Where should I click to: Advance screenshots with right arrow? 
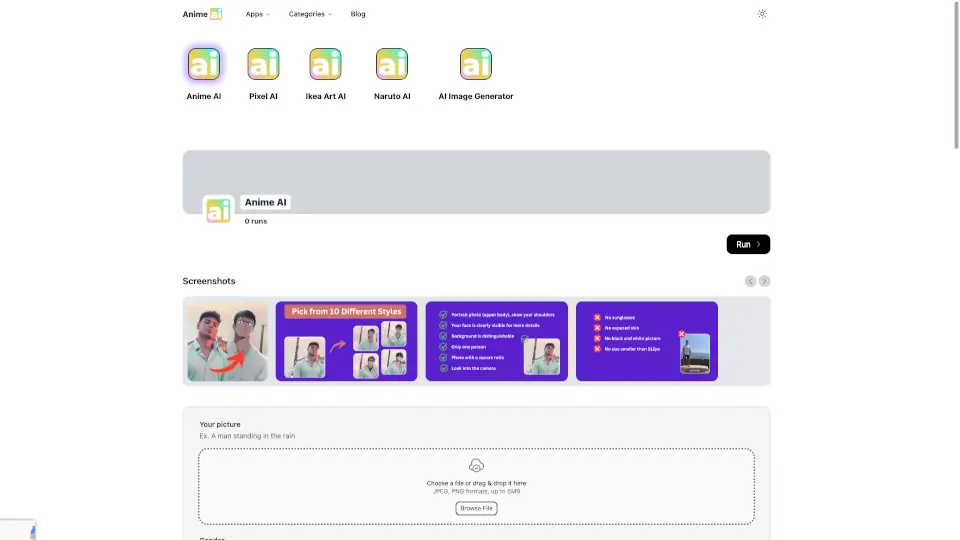[764, 281]
